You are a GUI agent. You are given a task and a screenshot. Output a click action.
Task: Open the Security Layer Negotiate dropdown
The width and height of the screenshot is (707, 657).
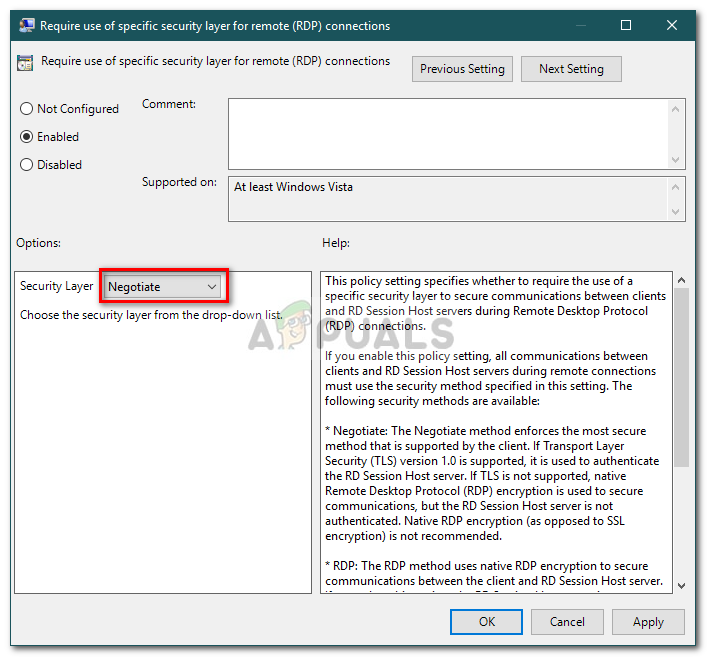pos(163,287)
